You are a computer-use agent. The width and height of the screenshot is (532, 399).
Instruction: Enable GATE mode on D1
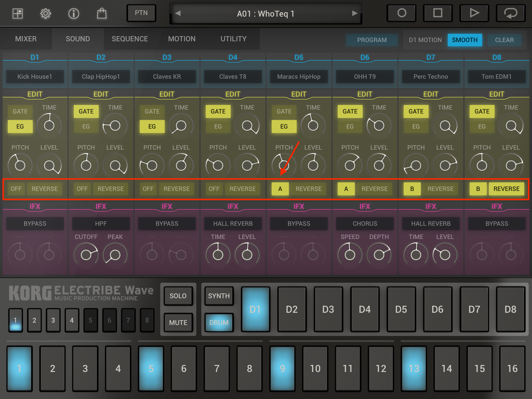pos(20,111)
